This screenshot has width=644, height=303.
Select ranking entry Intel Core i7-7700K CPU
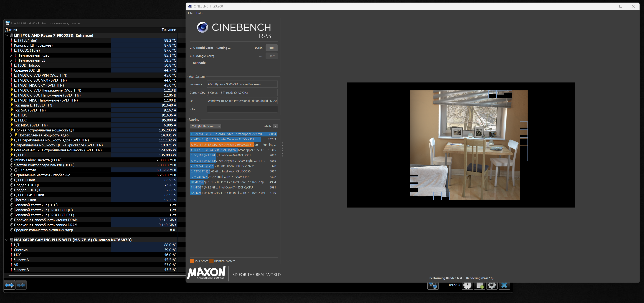(233, 177)
